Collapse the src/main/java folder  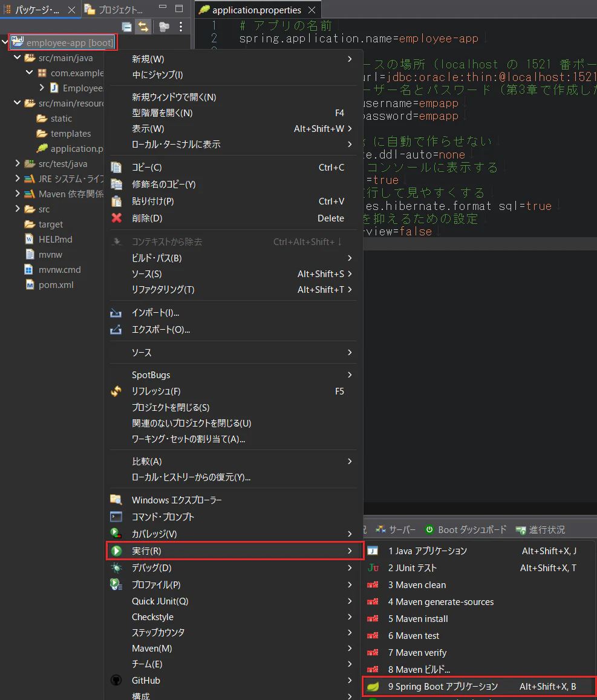18,57
